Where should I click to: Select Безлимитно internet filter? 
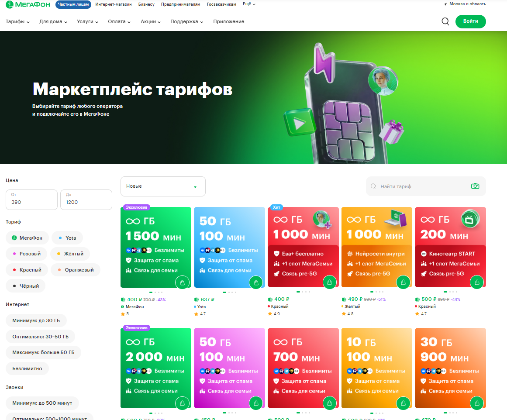pyautogui.click(x=27, y=368)
